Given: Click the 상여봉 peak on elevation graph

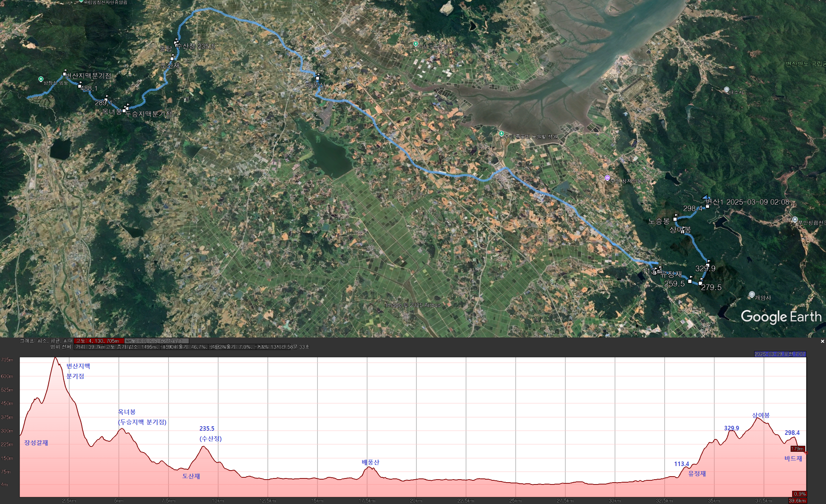Looking at the screenshot, I should click(758, 418).
